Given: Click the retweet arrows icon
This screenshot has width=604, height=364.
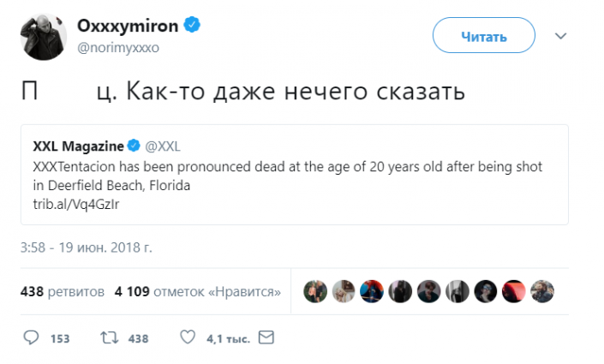Looking at the screenshot, I should click(109, 338).
